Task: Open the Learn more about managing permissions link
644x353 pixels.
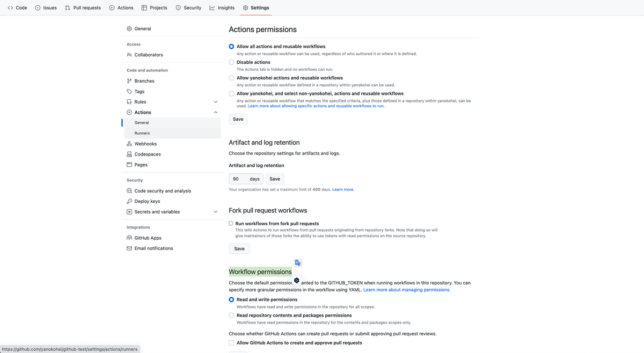Action: pos(406,289)
